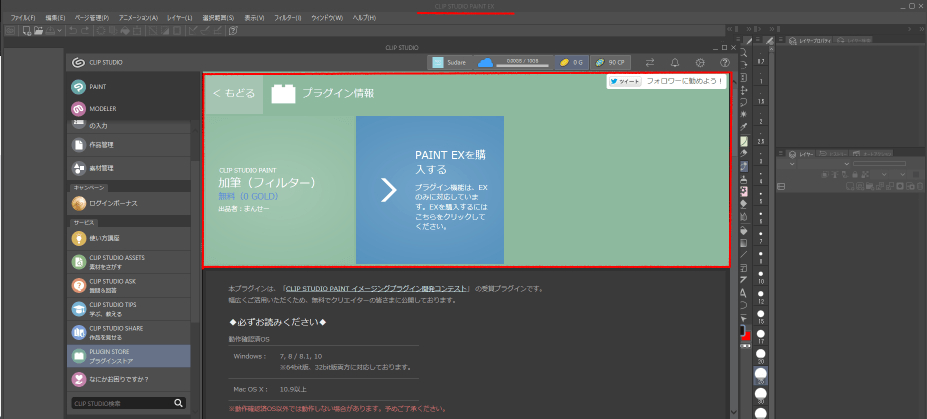Switch to the レイヤー panel tab
The width and height of the screenshot is (927, 419).
(803, 154)
